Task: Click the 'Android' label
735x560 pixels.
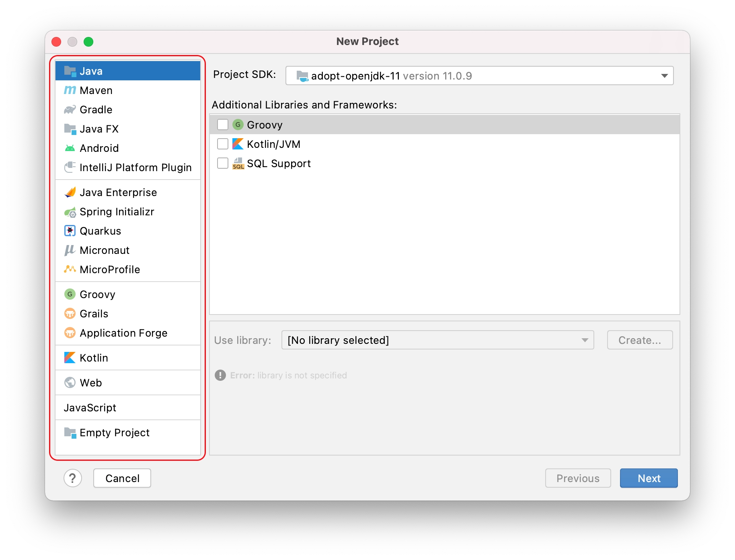Action: pos(99,148)
